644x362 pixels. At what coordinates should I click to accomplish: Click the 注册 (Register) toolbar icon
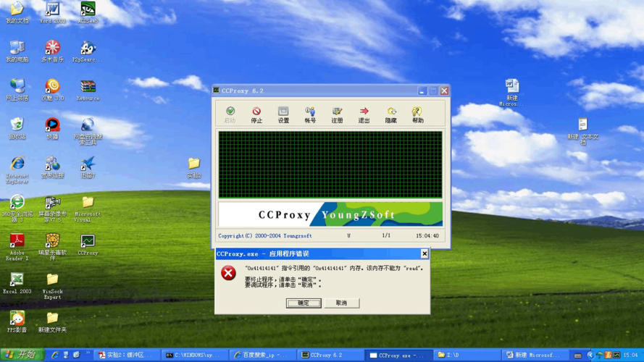pyautogui.click(x=337, y=114)
